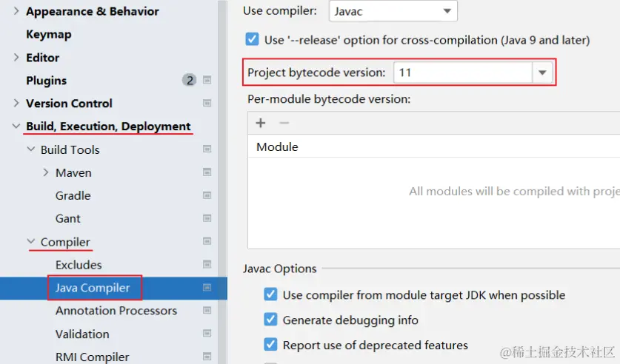
Task: Click the remove module minus icon
Action: tap(284, 123)
